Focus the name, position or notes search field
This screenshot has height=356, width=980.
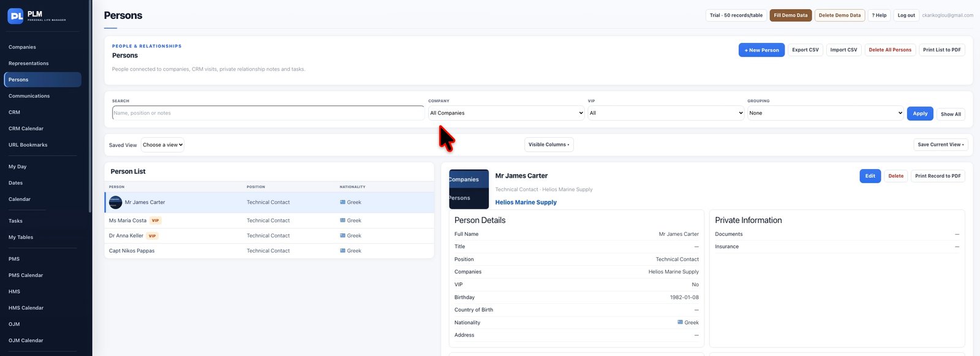click(x=268, y=113)
